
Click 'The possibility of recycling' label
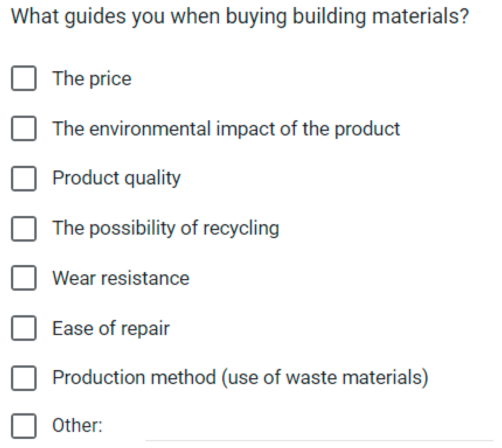click(x=165, y=228)
